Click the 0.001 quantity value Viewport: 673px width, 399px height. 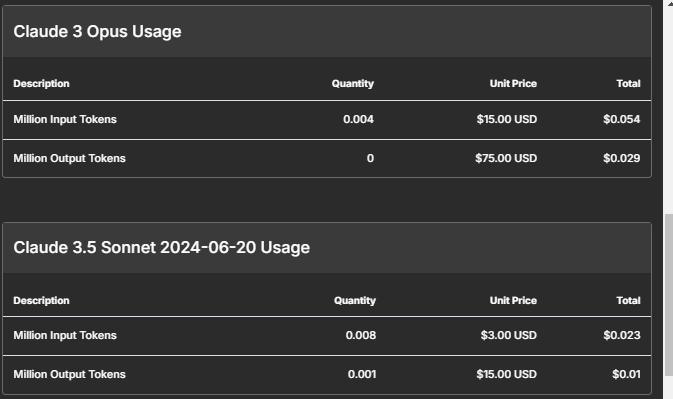[362, 375]
